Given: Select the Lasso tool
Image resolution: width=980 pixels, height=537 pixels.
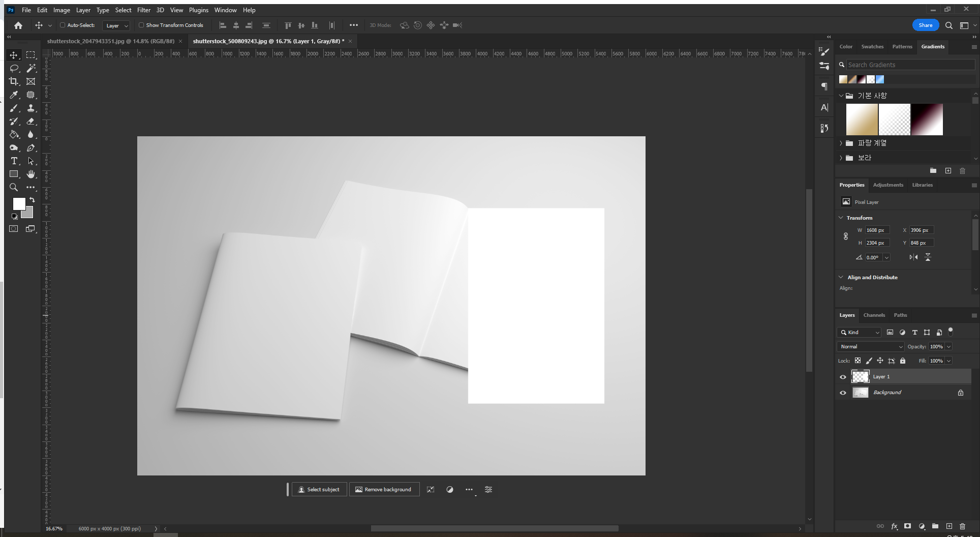Looking at the screenshot, I should tap(14, 68).
